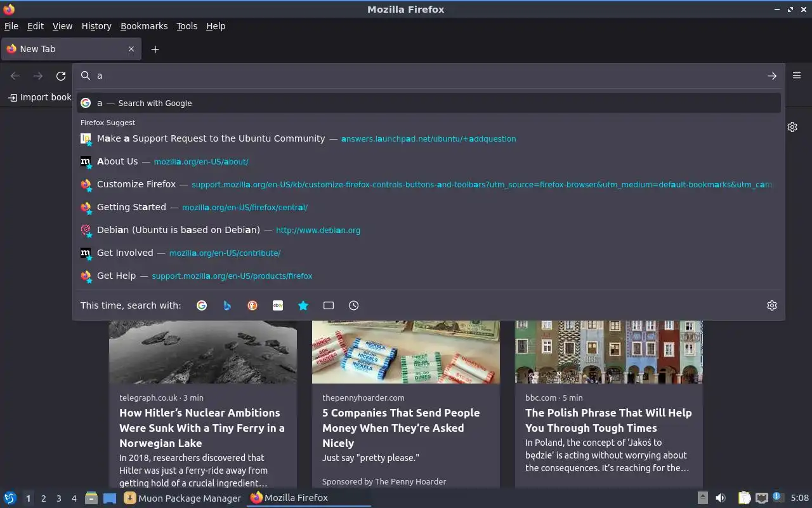This screenshot has height=508, width=812.
Task: Click Mozilla Firefox taskbar button
Action: 308,498
